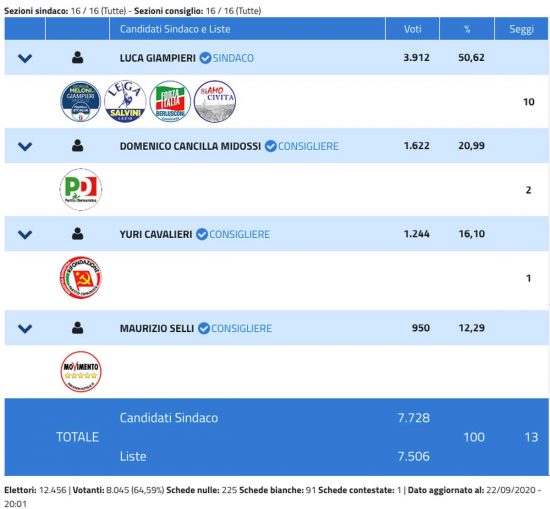This screenshot has height=509, width=550.
Task: Click the Elettori 12.456 footer text
Action: click(x=35, y=490)
